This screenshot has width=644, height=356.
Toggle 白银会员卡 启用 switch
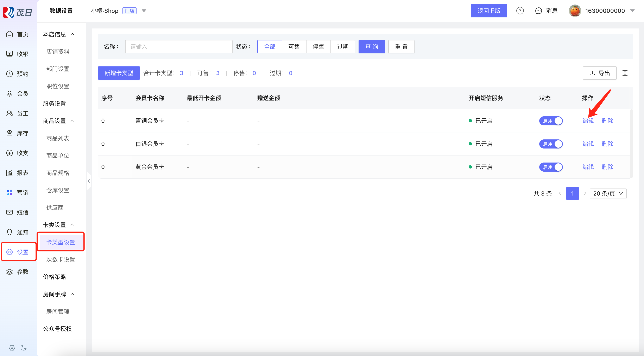tap(551, 144)
